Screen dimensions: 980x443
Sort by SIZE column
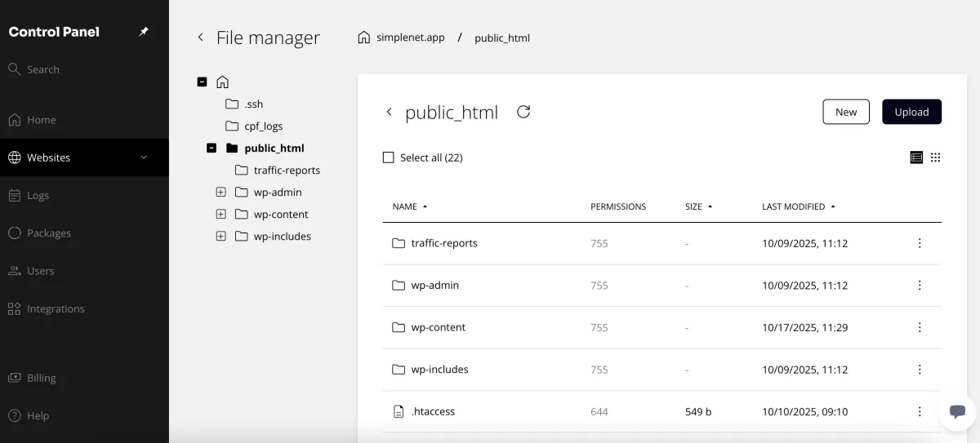(699, 207)
